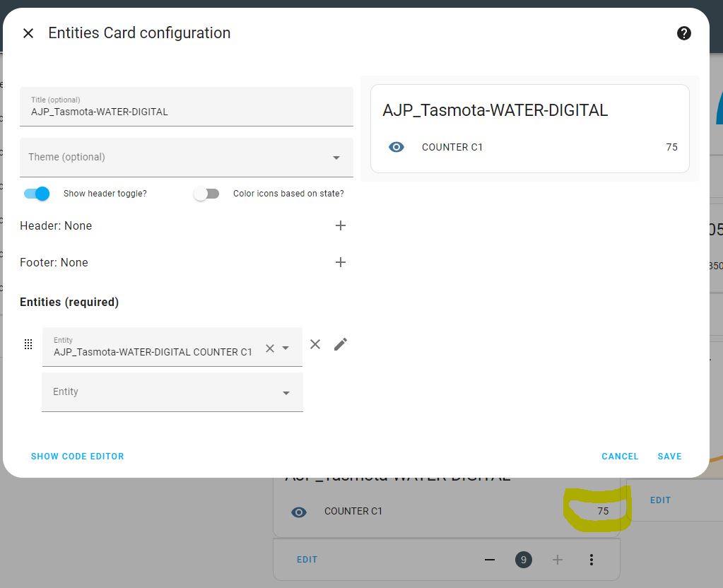Clear the selected COUNTER C1 entity value
This screenshot has width=723, height=588.
pyautogui.click(x=270, y=348)
